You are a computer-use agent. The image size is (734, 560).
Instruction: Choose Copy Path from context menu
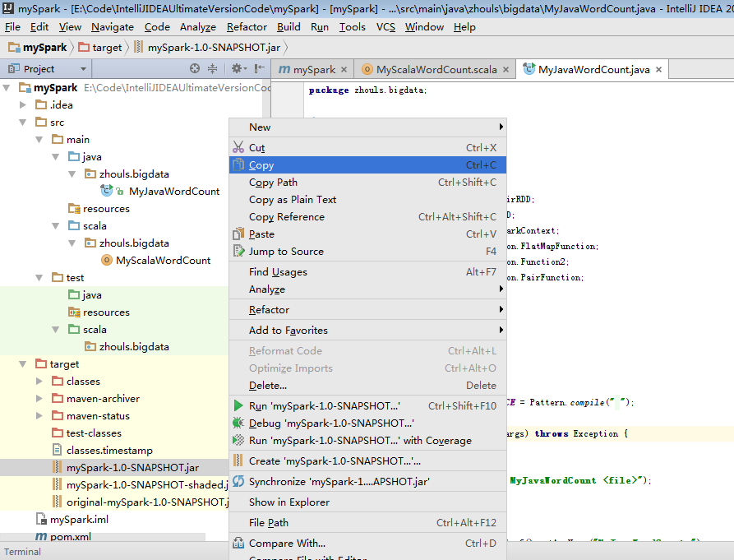tap(367, 182)
